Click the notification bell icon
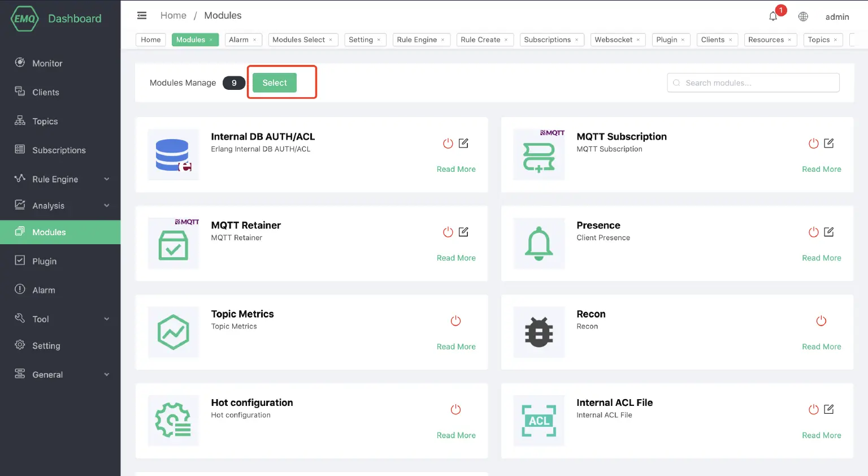 pyautogui.click(x=773, y=16)
